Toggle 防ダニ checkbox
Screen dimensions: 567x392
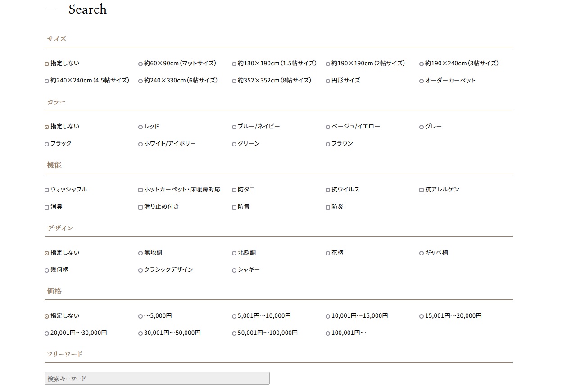pos(234,190)
